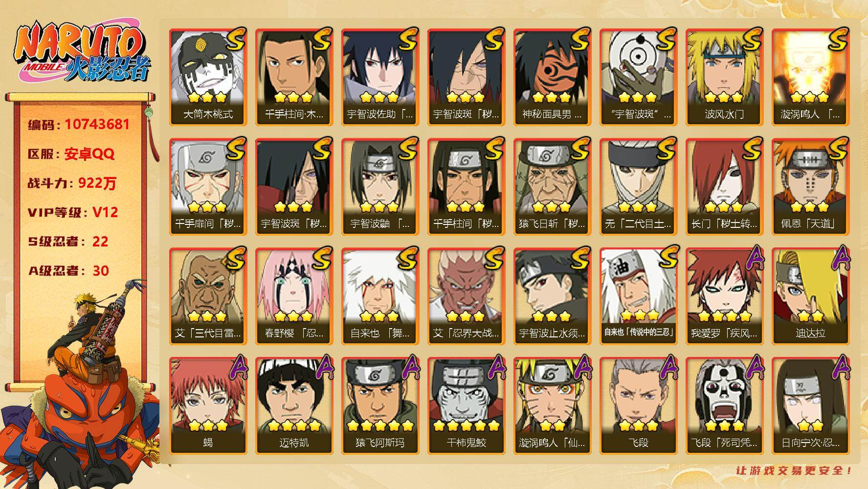Click the Naruto on toad illustration

(81, 386)
